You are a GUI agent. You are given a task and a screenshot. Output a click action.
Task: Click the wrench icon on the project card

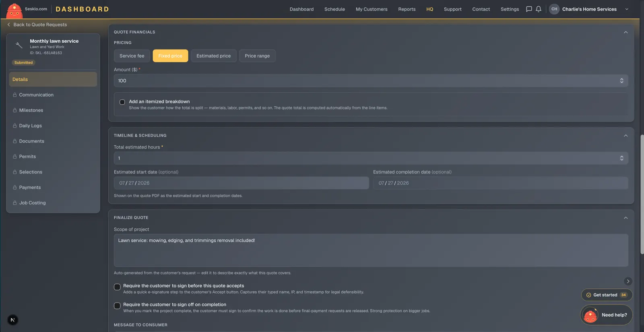point(19,45)
